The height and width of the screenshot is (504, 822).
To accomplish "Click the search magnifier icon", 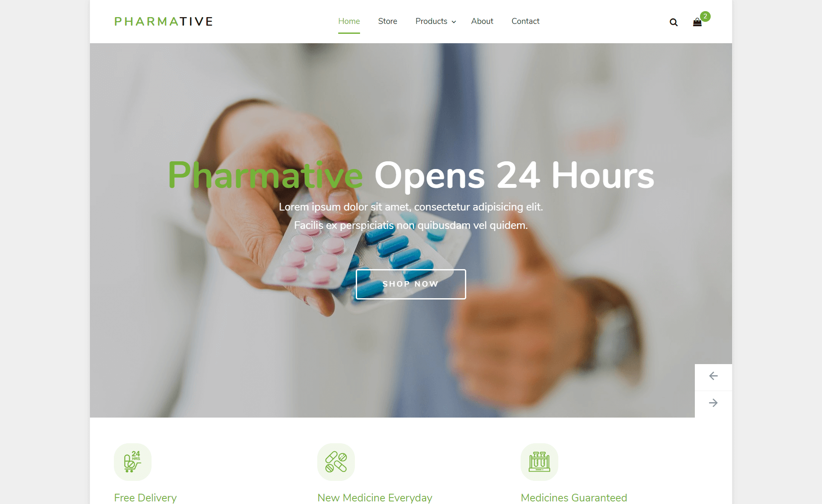I will tap(673, 21).
